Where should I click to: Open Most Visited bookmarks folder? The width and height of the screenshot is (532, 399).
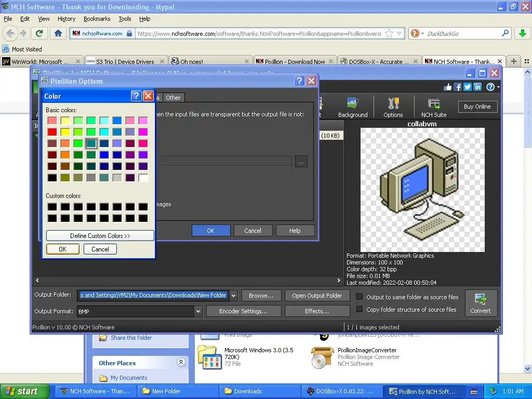22,49
